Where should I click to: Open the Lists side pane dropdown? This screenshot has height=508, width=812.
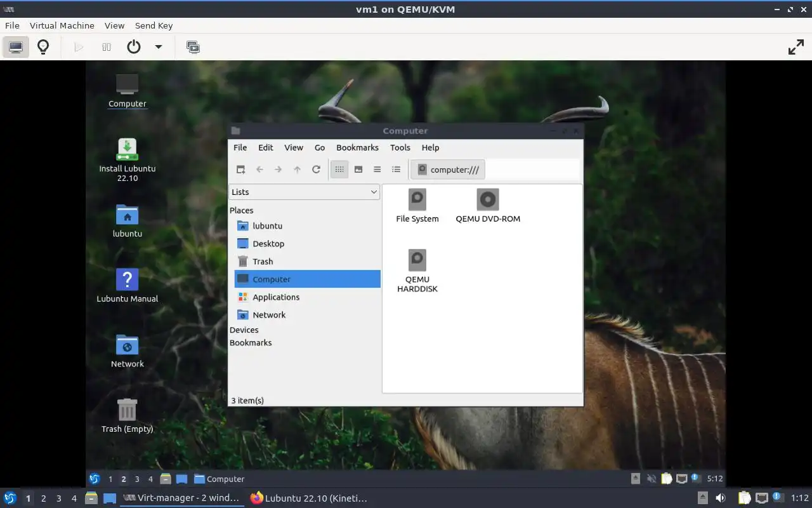[304, 192]
